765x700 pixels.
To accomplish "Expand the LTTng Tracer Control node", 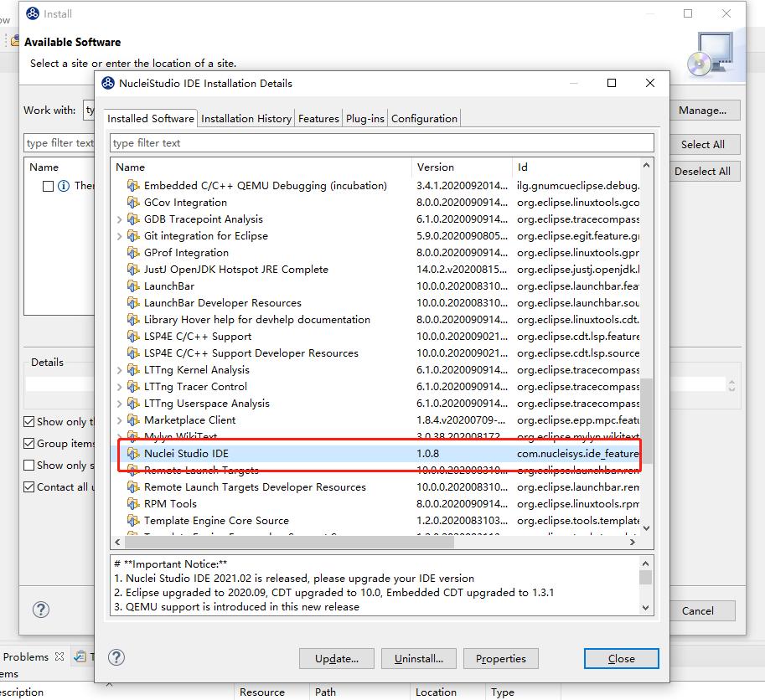I will tap(120, 387).
